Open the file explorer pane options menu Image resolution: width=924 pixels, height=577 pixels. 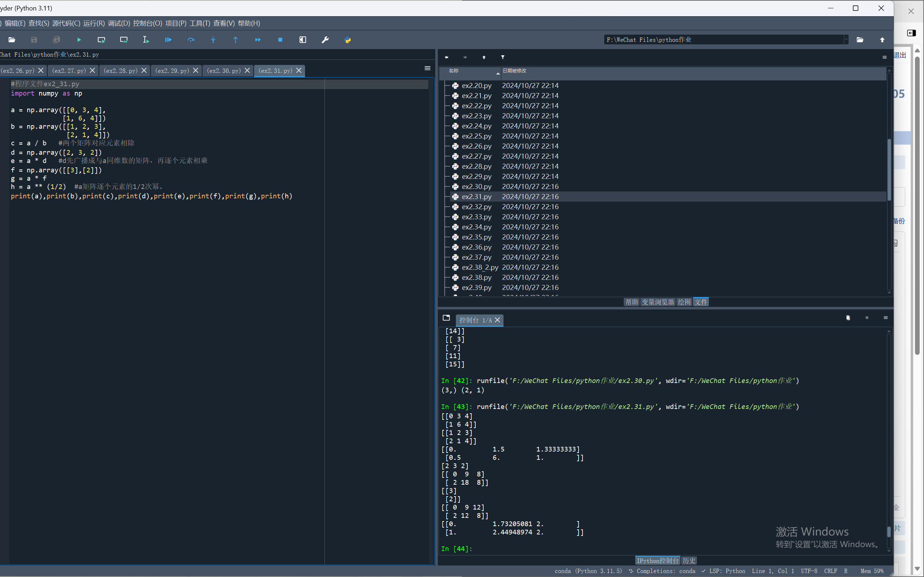[x=884, y=57]
